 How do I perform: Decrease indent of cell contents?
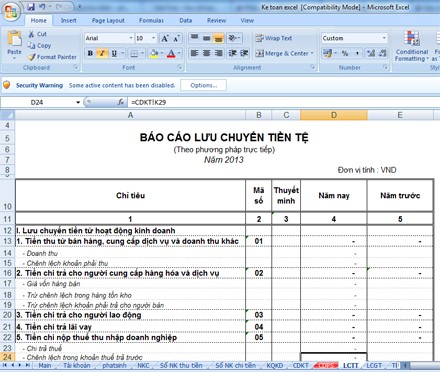tap(233, 53)
